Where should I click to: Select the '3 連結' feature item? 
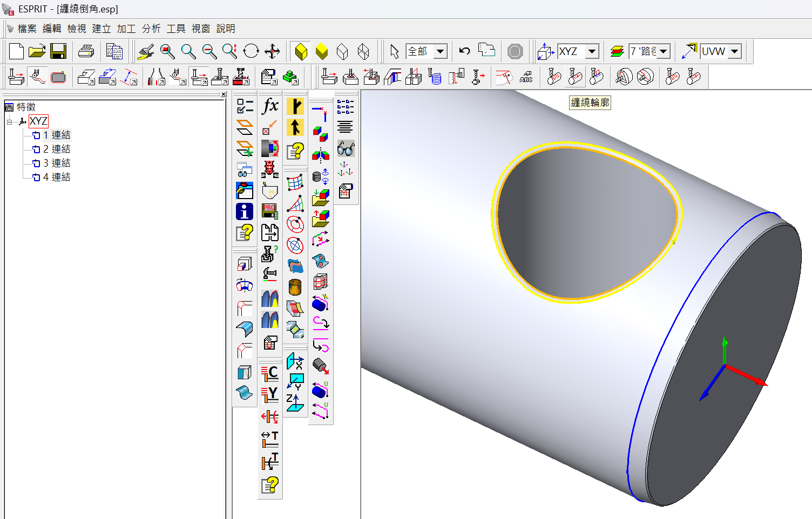click(x=57, y=163)
